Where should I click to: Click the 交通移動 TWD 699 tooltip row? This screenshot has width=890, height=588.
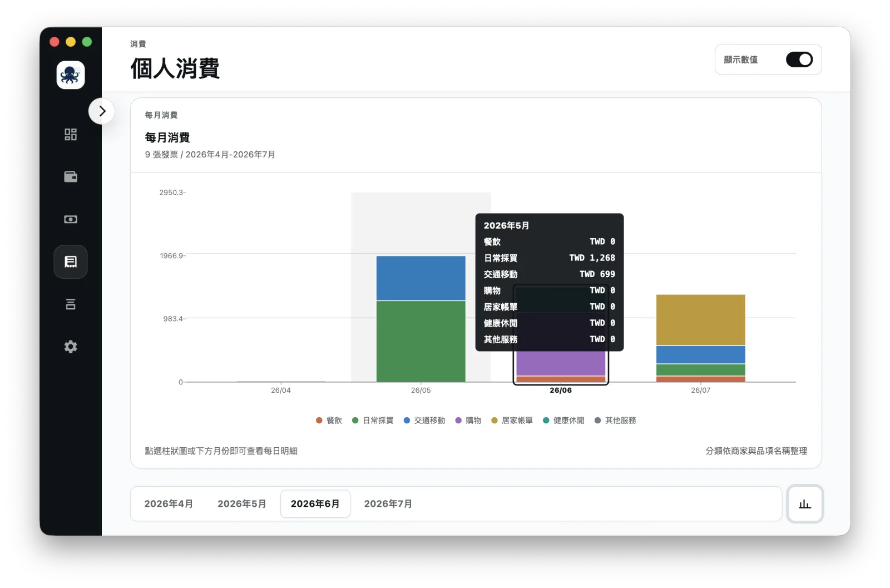point(550,274)
